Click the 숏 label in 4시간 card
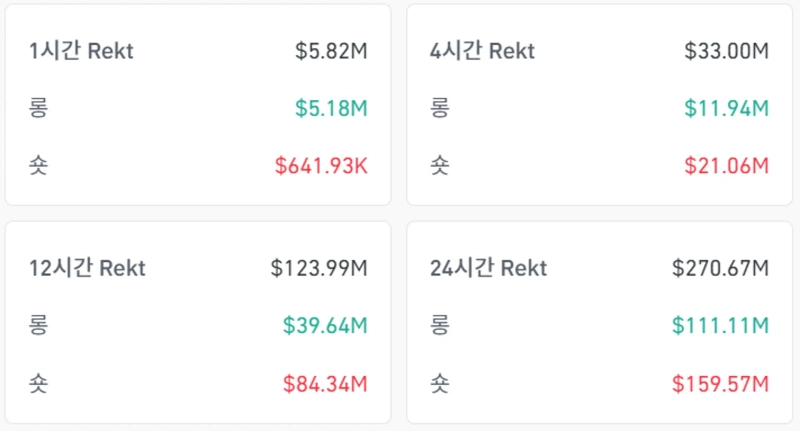 click(439, 165)
